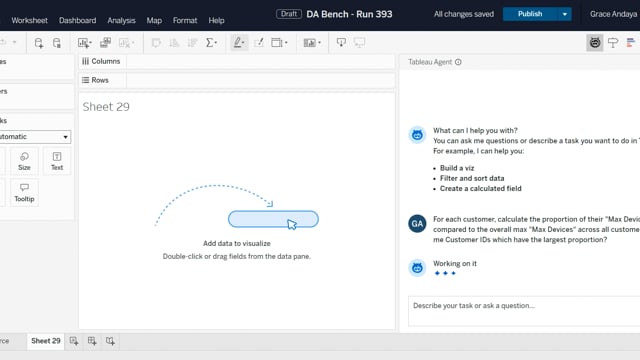Toggle the Tableau Agent icon in toolbar
640x360 pixels.
[595, 42]
